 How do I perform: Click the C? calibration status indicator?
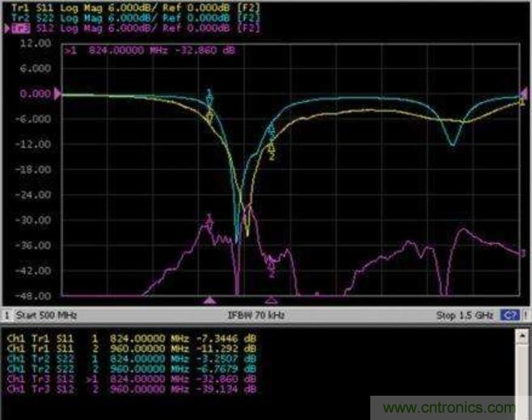[x=508, y=314]
